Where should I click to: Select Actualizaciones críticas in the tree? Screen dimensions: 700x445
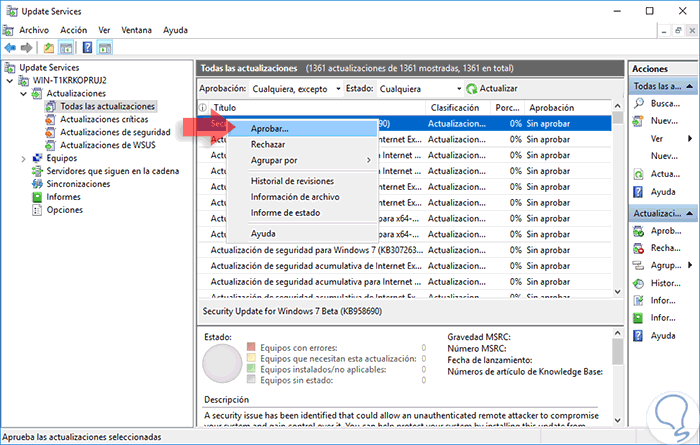104,119
